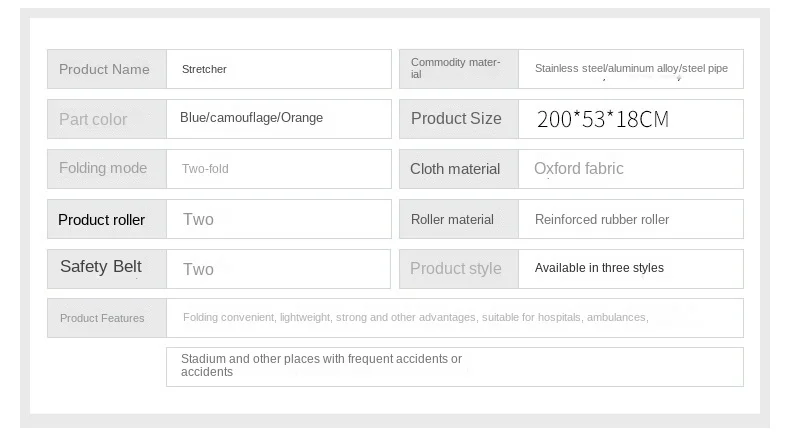Click the "Product Name" label cell
This screenshot has height=441, width=790.
[105, 69]
